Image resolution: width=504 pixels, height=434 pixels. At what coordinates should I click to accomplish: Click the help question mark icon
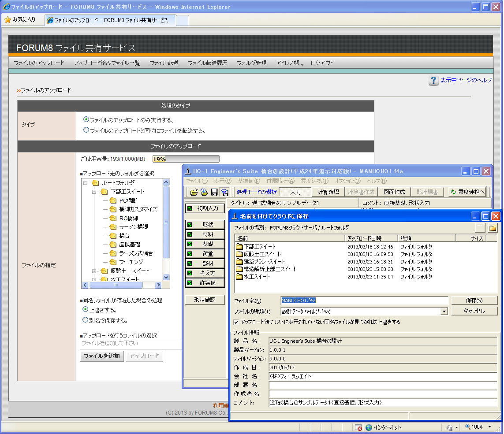[433, 80]
